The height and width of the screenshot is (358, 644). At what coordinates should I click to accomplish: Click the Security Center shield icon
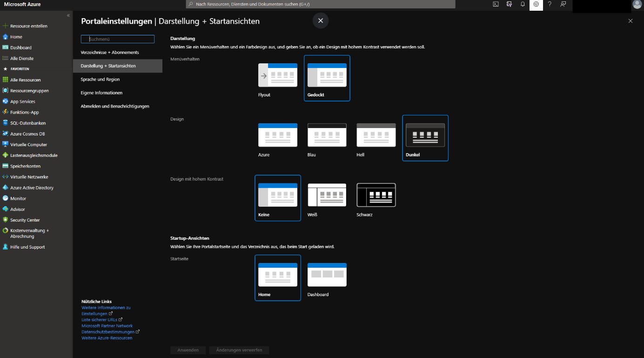pos(6,220)
